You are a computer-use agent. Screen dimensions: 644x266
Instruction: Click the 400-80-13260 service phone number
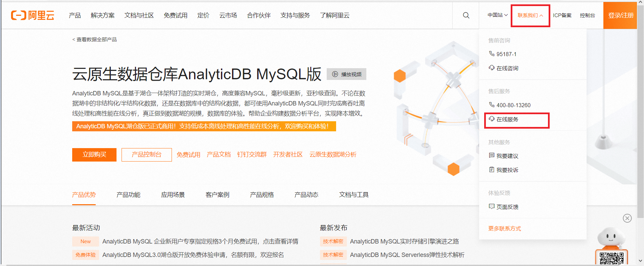pyautogui.click(x=513, y=105)
